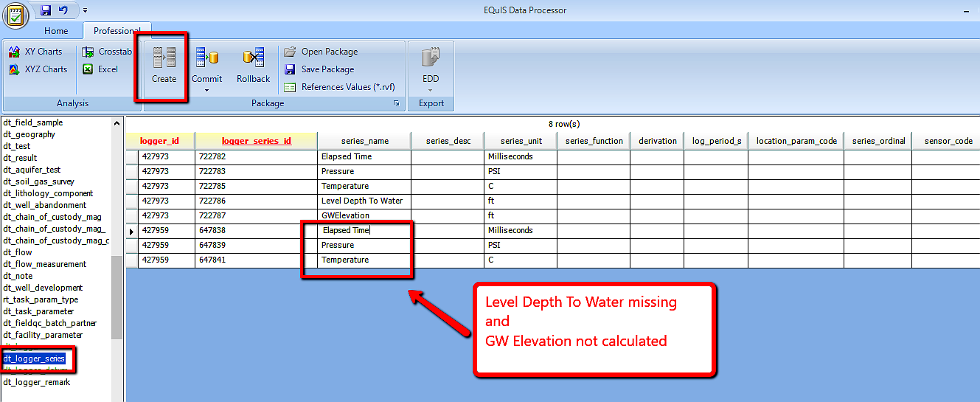Sort by logger_series_id column header
The height and width of the screenshot is (402, 980).
[x=257, y=141]
